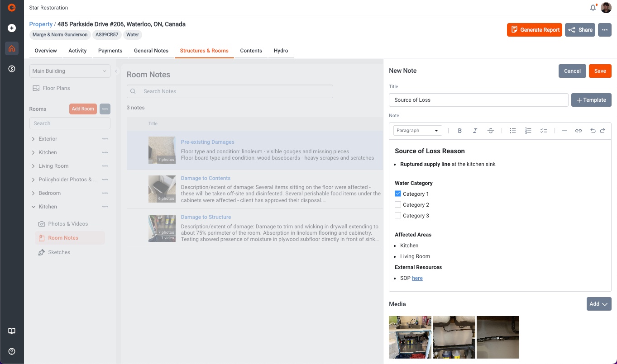Check the Category 3 checkbox
Image resolution: width=617 pixels, height=364 pixels.
pyautogui.click(x=398, y=215)
